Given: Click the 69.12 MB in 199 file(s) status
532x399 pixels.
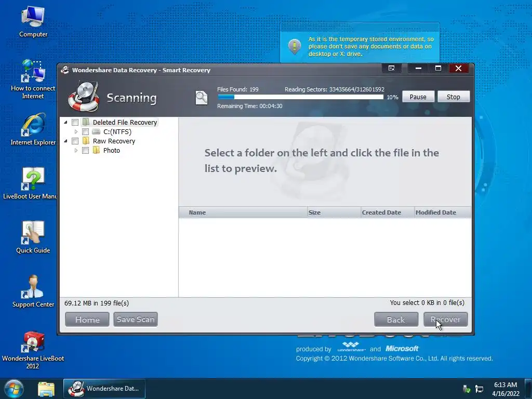Looking at the screenshot, I should pos(97,303).
